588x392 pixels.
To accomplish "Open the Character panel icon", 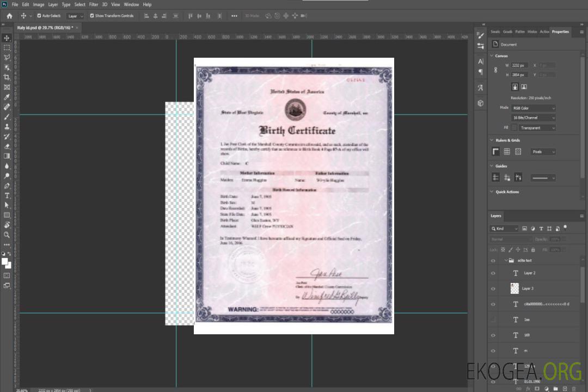I will click(480, 61).
